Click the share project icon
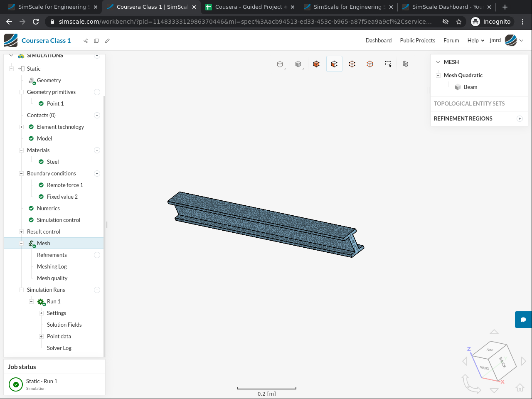This screenshot has height=399, width=532. tap(86, 41)
